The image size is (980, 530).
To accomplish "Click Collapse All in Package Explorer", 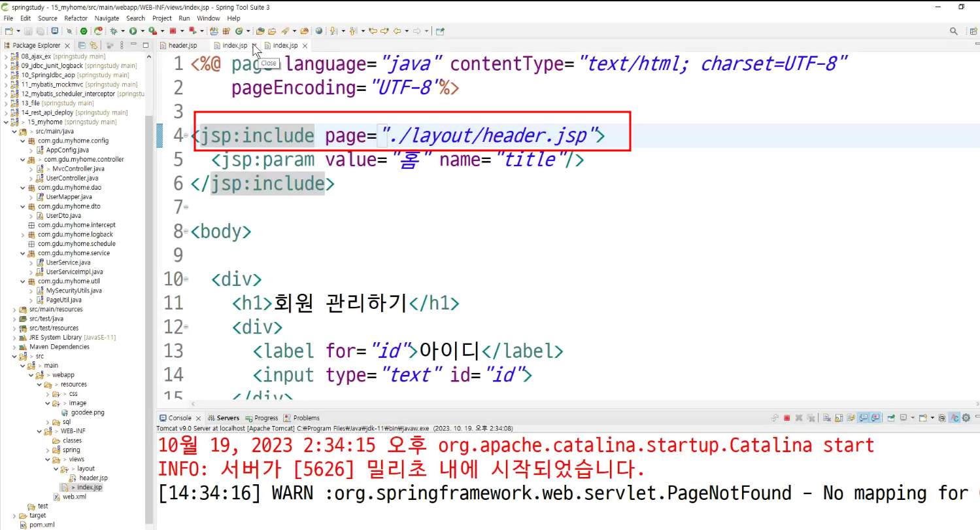I will pos(82,45).
